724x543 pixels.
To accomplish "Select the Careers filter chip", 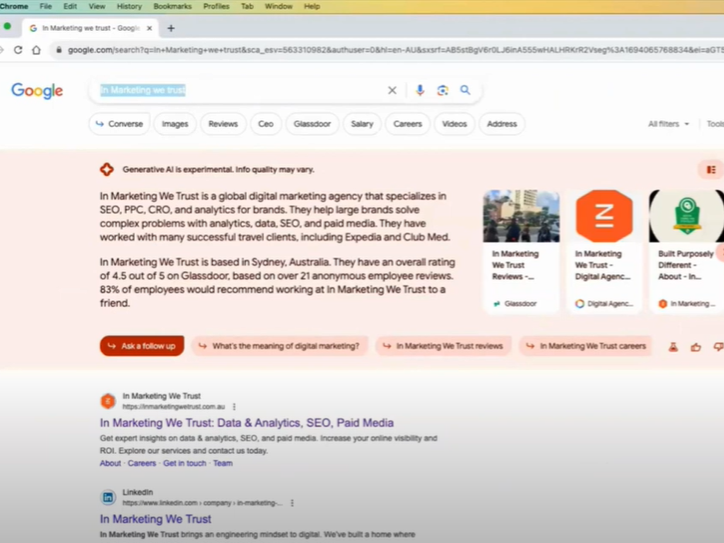I will 408,124.
